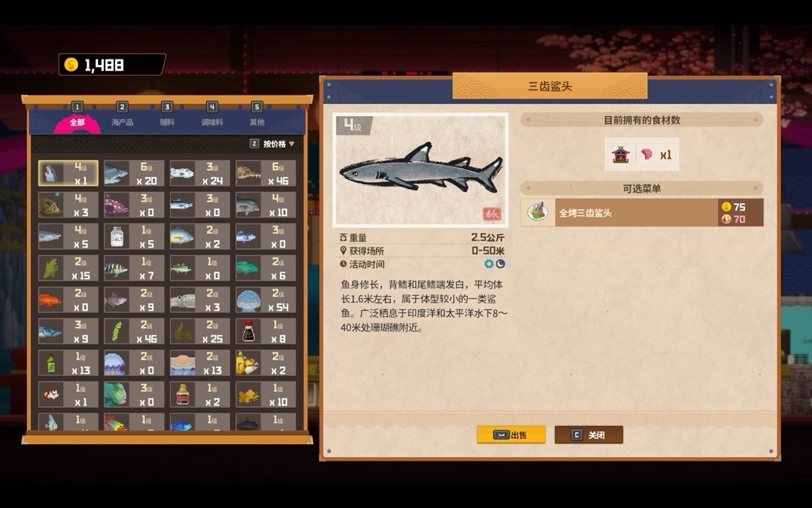
Task: Select the anglerfish item with x3
Action: [68, 205]
